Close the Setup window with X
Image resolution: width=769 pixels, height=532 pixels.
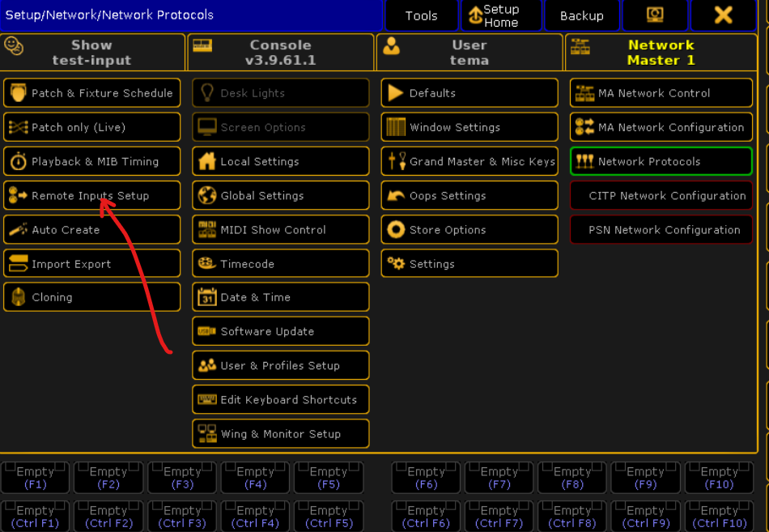pyautogui.click(x=724, y=15)
